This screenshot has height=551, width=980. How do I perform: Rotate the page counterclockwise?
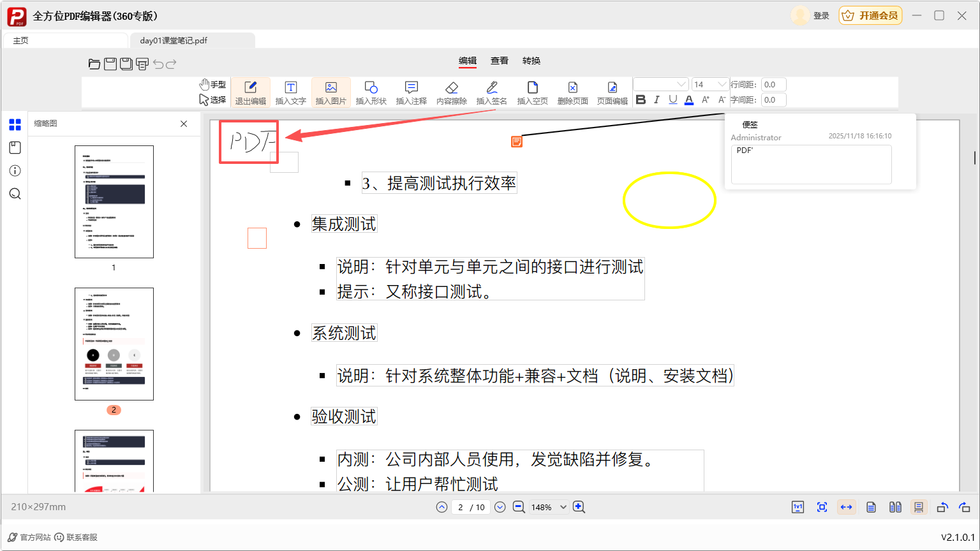tap(942, 507)
